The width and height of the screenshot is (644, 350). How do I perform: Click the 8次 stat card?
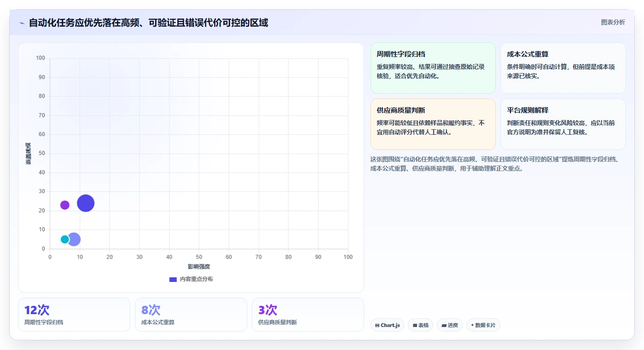point(191,315)
